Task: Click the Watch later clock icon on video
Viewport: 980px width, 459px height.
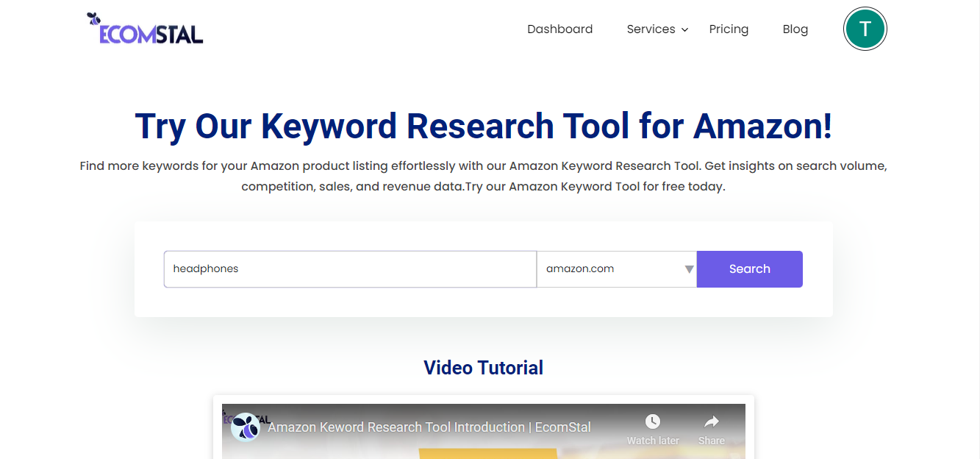Action: [x=652, y=421]
